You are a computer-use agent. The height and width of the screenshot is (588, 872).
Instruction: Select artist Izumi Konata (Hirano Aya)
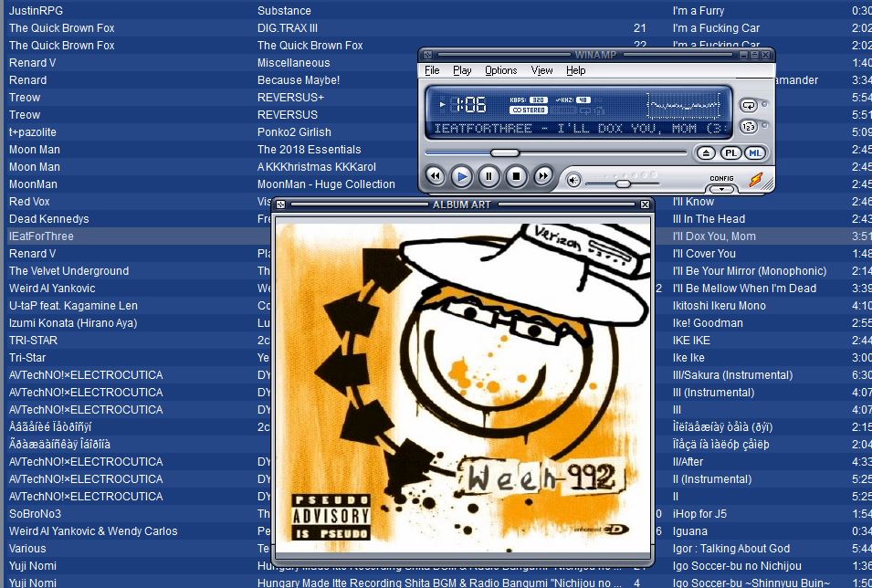73,323
